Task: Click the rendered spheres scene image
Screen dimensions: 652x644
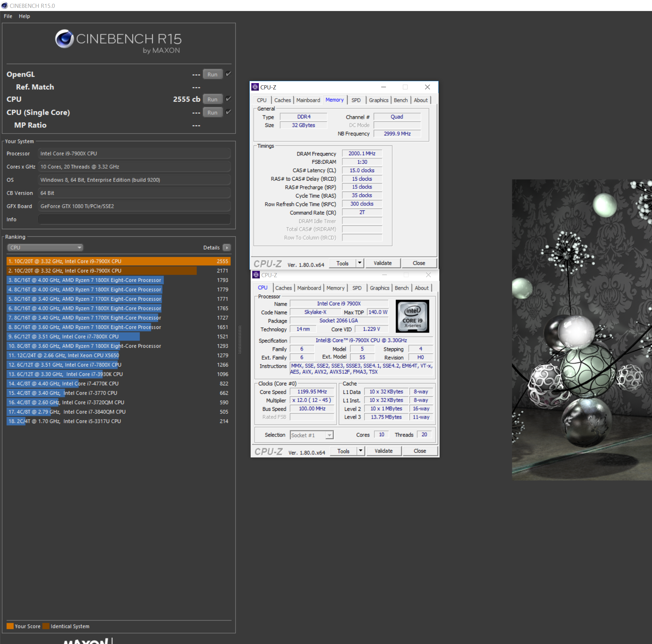Action: [582, 330]
